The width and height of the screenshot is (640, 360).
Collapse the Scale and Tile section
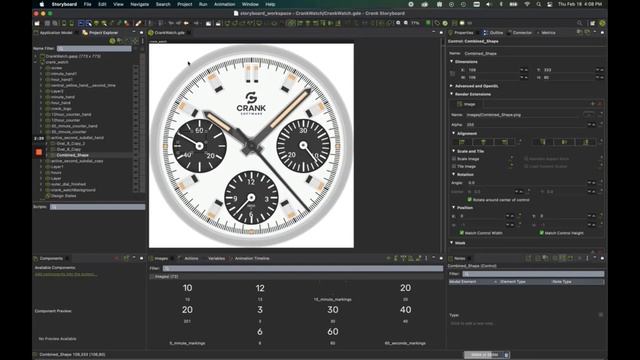453,151
